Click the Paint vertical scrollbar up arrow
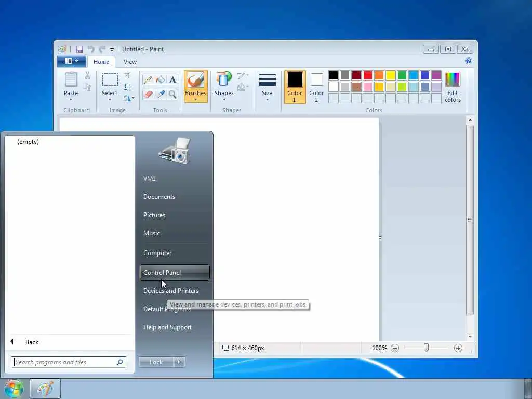Viewport: 532px width, 399px height. (x=470, y=120)
